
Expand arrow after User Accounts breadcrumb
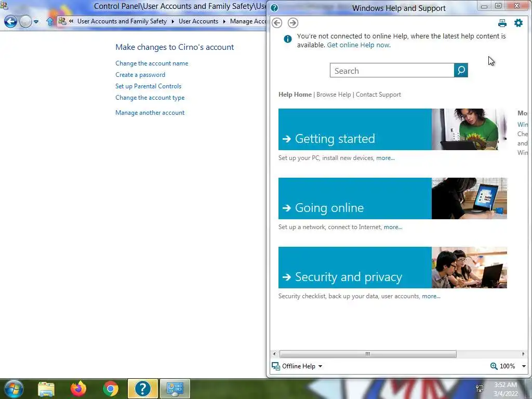tap(224, 21)
